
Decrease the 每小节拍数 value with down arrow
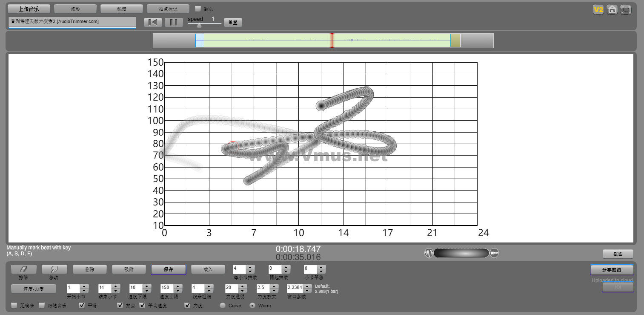tap(250, 272)
